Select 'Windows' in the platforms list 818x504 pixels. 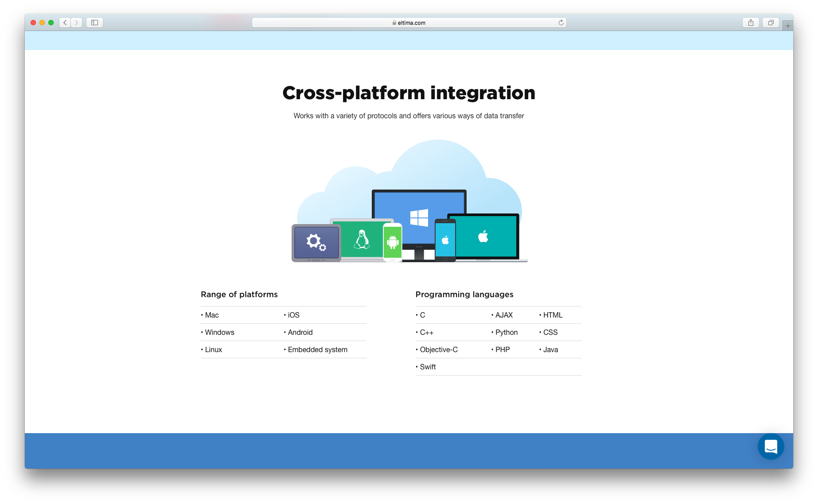point(220,332)
